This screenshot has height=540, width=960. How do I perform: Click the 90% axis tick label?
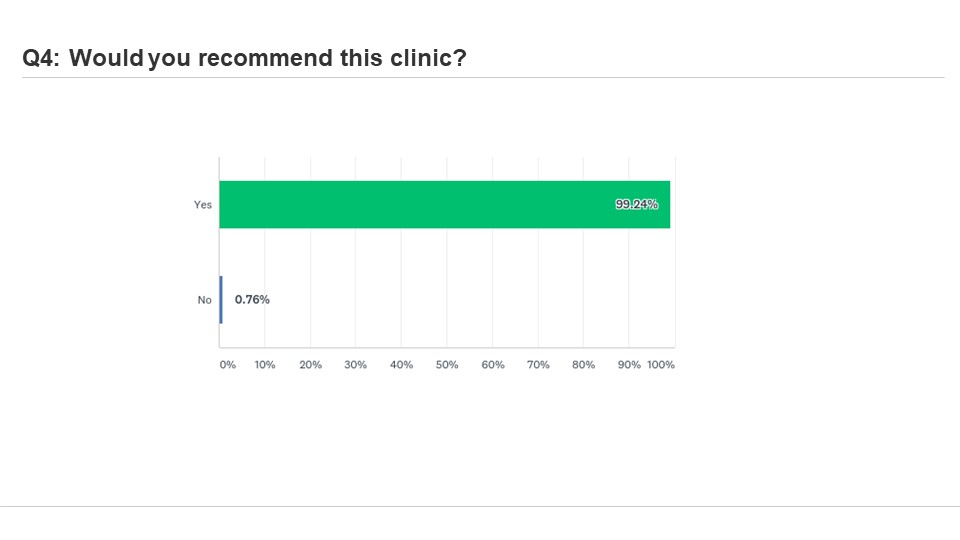(x=629, y=365)
